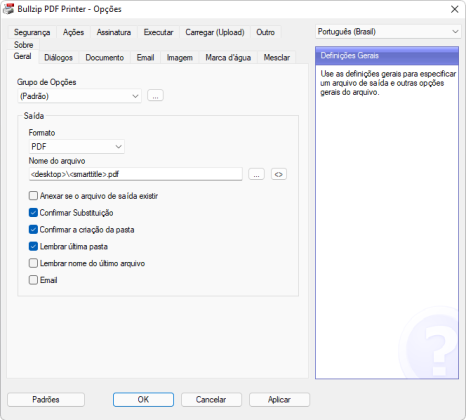Click the Padrões button
466x420 pixels.
[46, 399]
